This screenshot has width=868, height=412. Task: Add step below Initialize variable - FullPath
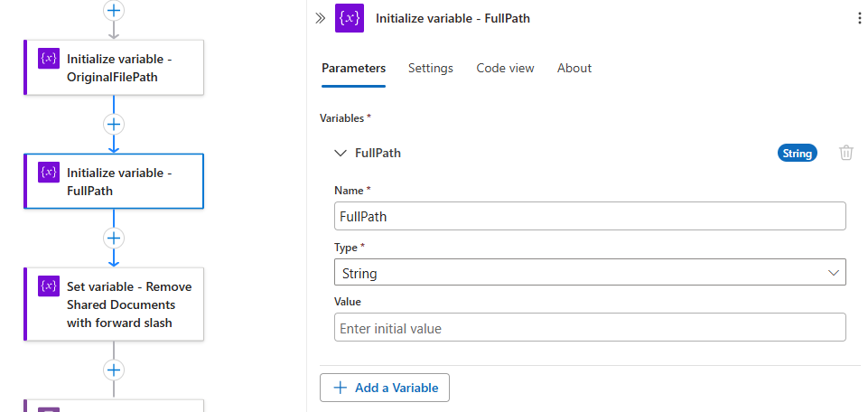114,238
